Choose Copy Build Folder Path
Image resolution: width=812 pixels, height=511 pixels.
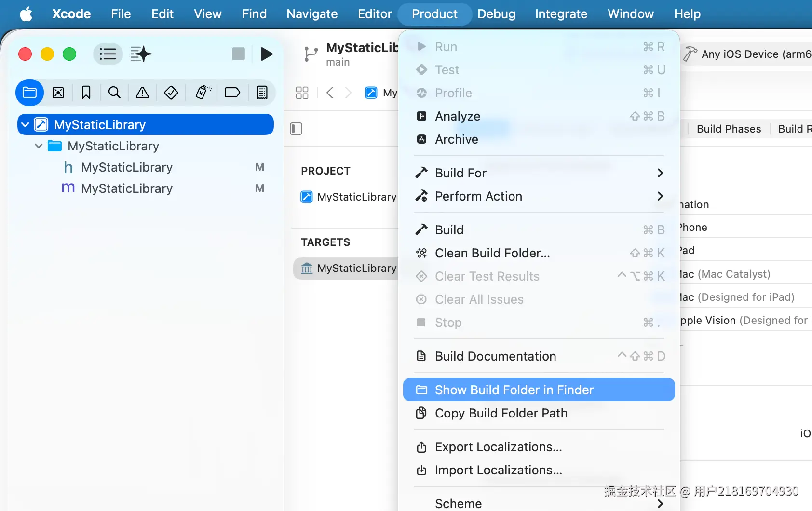pyautogui.click(x=539, y=413)
